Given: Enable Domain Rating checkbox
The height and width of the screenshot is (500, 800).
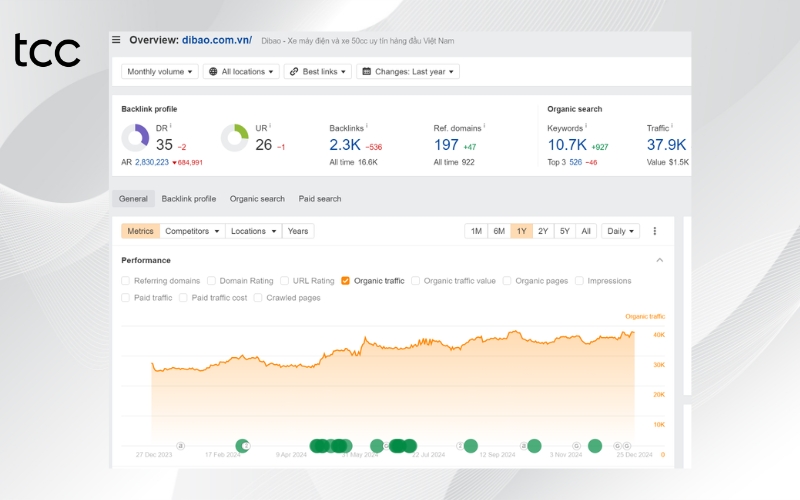Looking at the screenshot, I should pos(211,281).
